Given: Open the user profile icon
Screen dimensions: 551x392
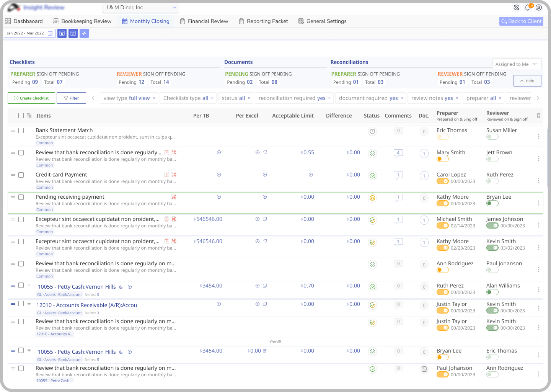Looking at the screenshot, I should tap(539, 8).
